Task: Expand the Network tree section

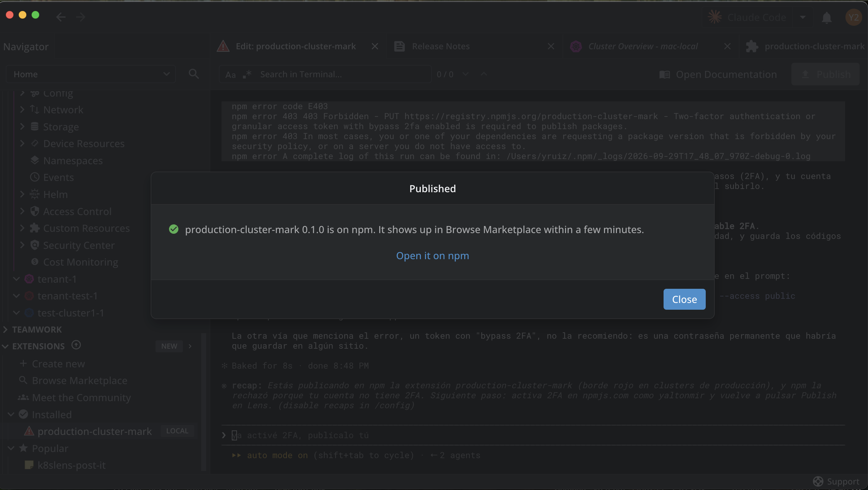Action: coord(22,109)
